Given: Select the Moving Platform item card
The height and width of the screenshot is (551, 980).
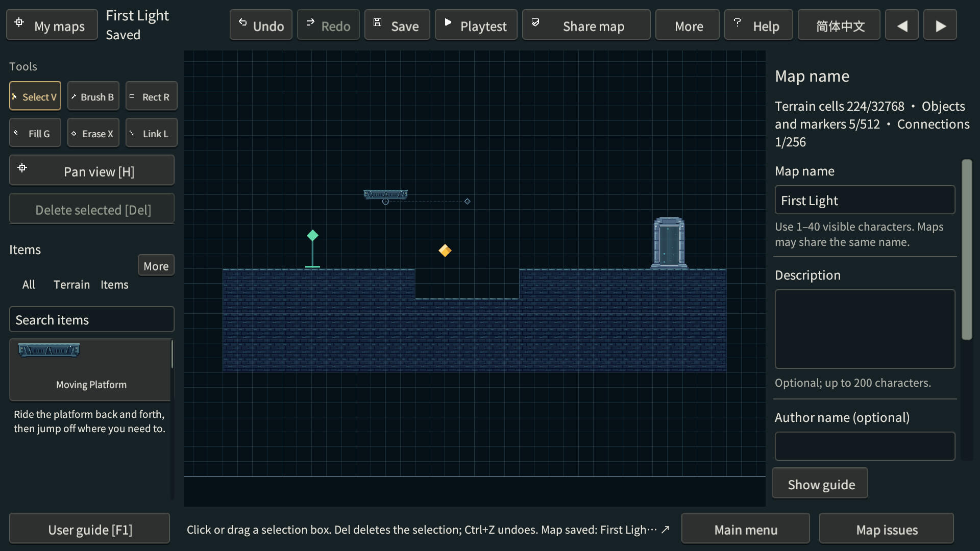Looking at the screenshot, I should 90,370.
